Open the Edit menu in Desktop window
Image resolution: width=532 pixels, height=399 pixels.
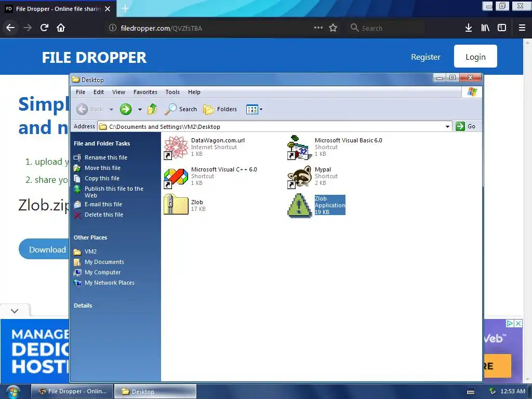[x=99, y=92]
